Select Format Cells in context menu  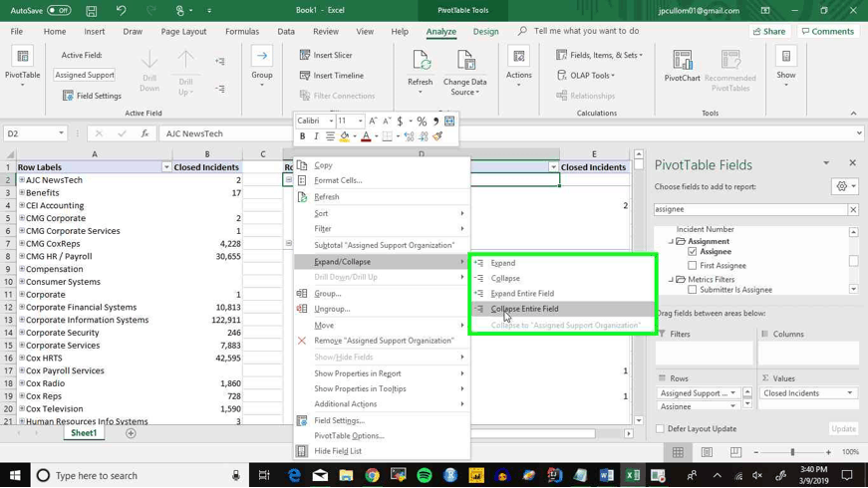point(382,180)
